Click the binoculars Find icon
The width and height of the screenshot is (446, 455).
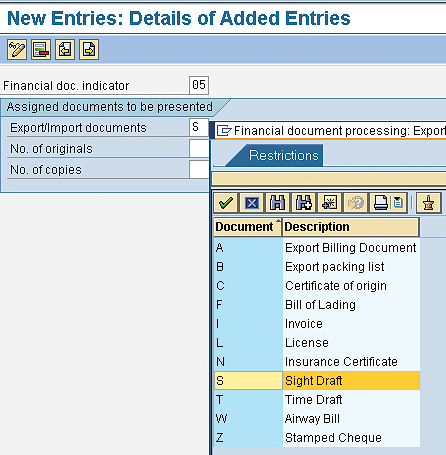pyautogui.click(x=277, y=203)
